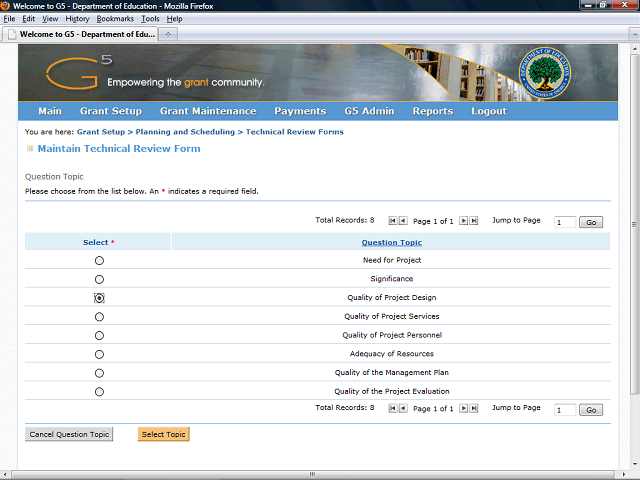This screenshot has height=480, width=640.
Task: Open a new browser tab with plus button
Action: click(168, 34)
